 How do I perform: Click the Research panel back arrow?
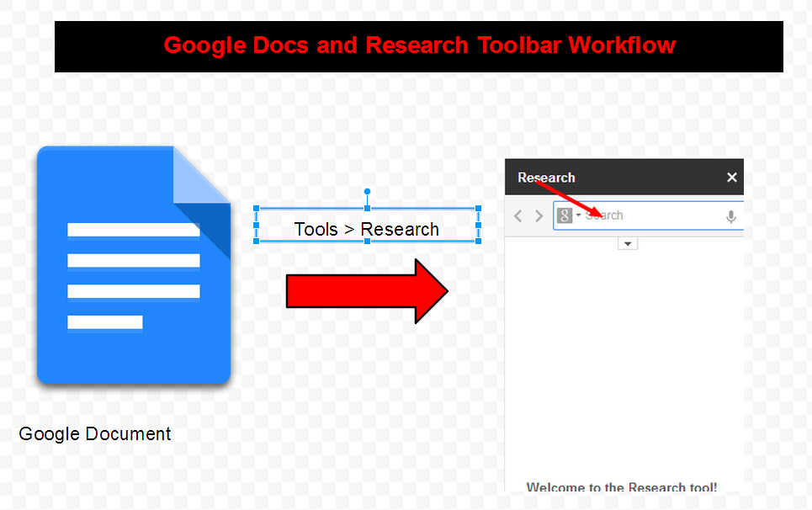517,216
